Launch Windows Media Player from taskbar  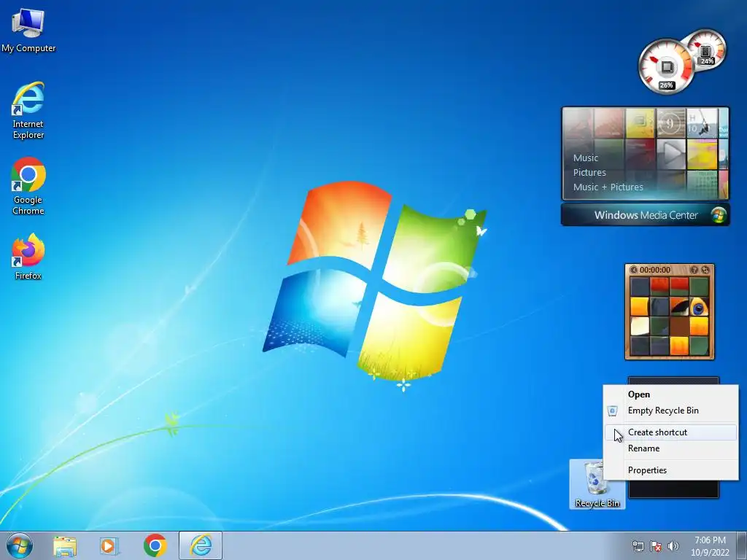pos(109,545)
